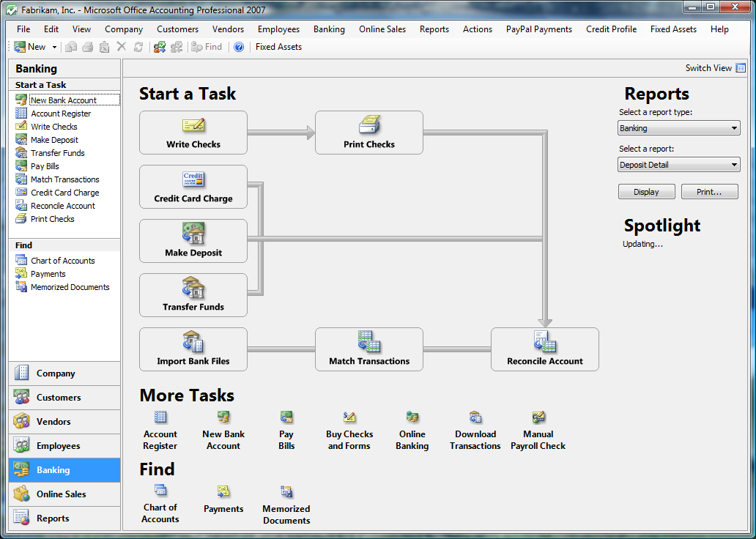The image size is (756, 539).
Task: Click New Bank Account sidebar link
Action: click(x=64, y=100)
